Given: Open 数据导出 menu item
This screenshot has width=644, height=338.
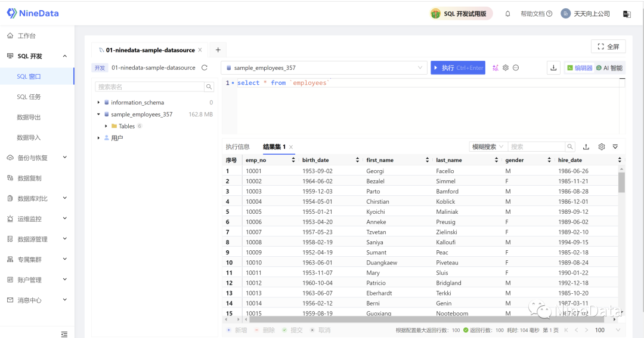Looking at the screenshot, I should [x=29, y=117].
